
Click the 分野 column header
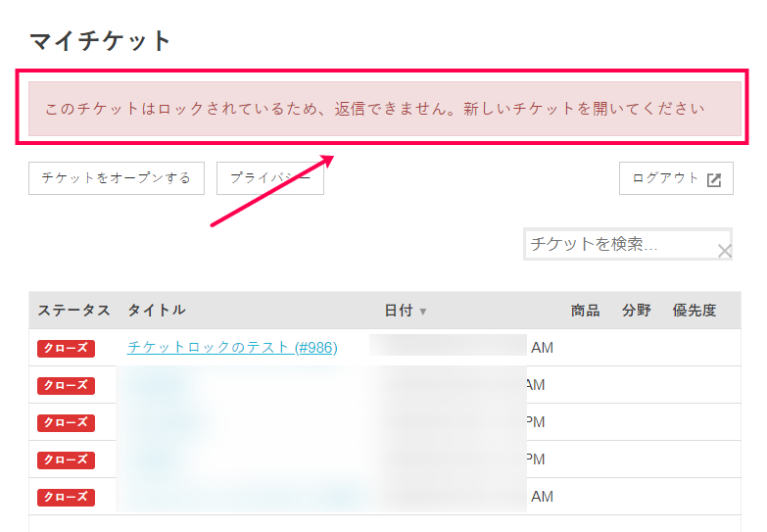click(637, 311)
